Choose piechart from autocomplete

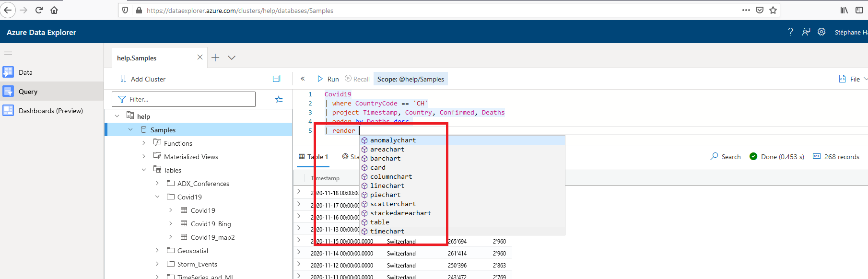(x=462, y=195)
